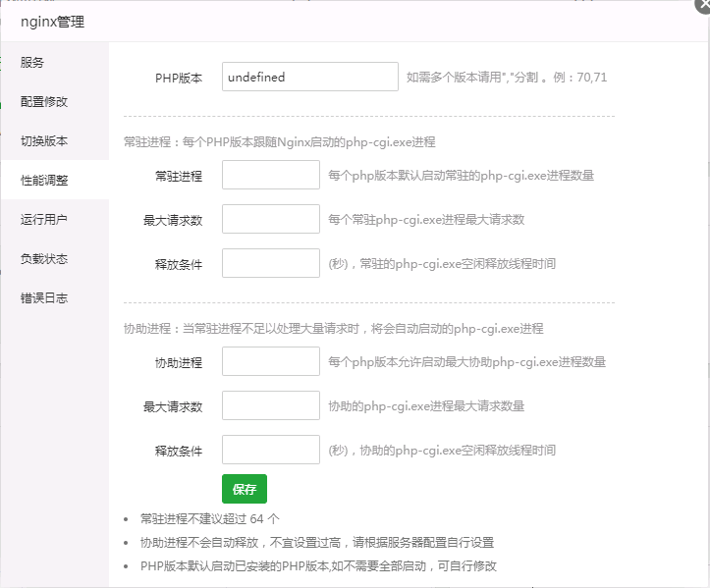Viewport: 710px width, 588px height.
Task: Click the note about 协助进程不会自动释放
Action: tap(317, 542)
